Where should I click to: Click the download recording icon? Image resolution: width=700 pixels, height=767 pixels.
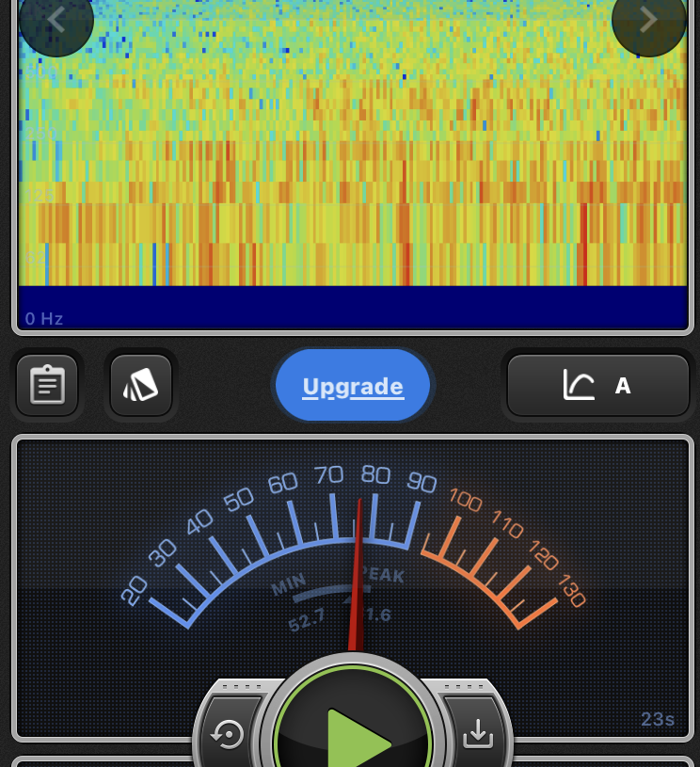pyautogui.click(x=478, y=733)
